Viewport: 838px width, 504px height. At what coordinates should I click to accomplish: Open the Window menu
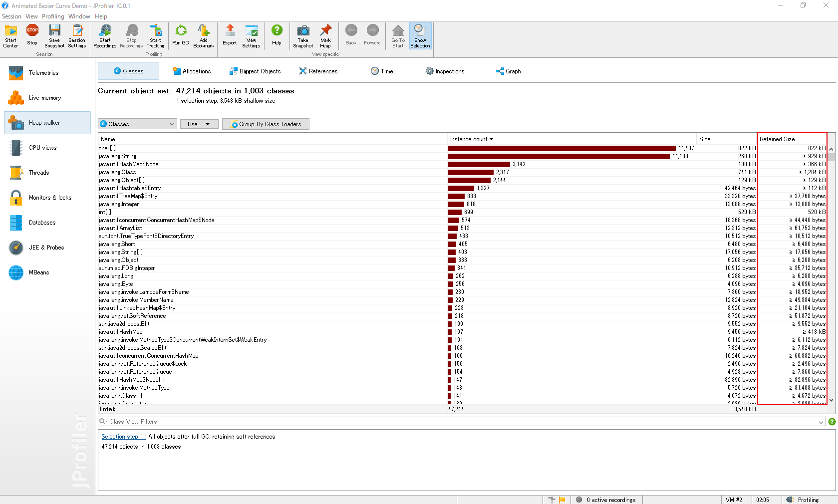79,16
